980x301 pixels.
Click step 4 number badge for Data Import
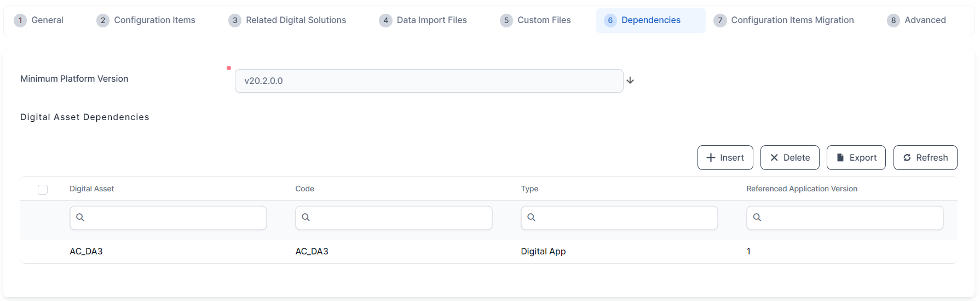pos(385,20)
